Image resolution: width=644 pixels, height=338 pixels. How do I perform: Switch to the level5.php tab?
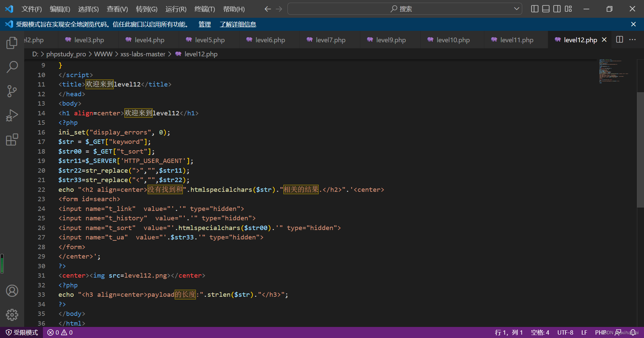pyautogui.click(x=209, y=40)
